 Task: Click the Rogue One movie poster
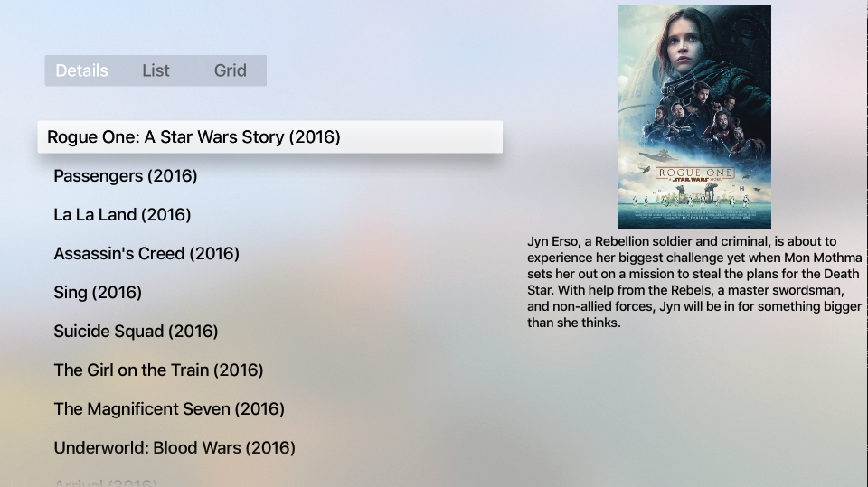tap(694, 117)
